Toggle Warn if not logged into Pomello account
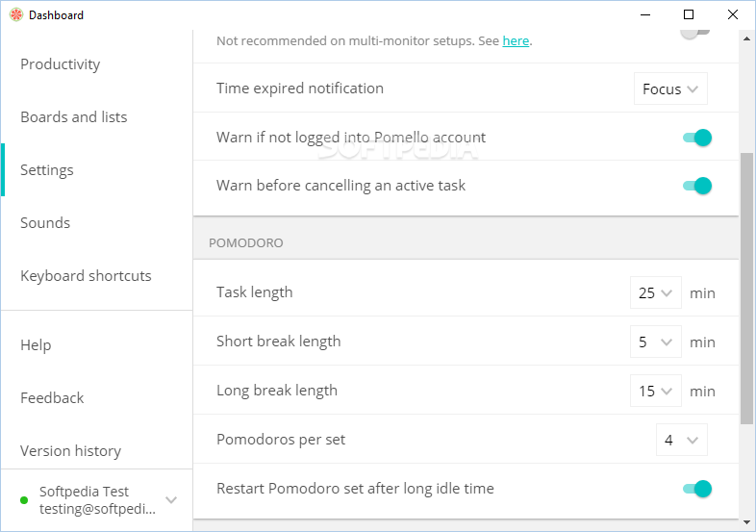756x532 pixels. pos(697,138)
